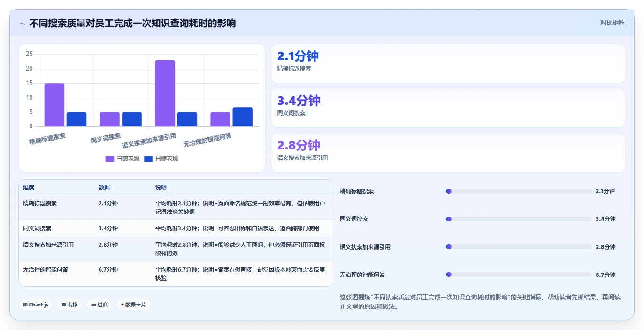
Task: Click the 精确标题搜索 chart axis label
Action: click(47, 139)
